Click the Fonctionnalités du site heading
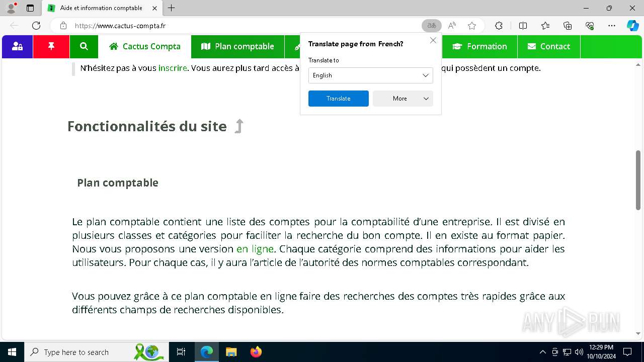 point(147,126)
